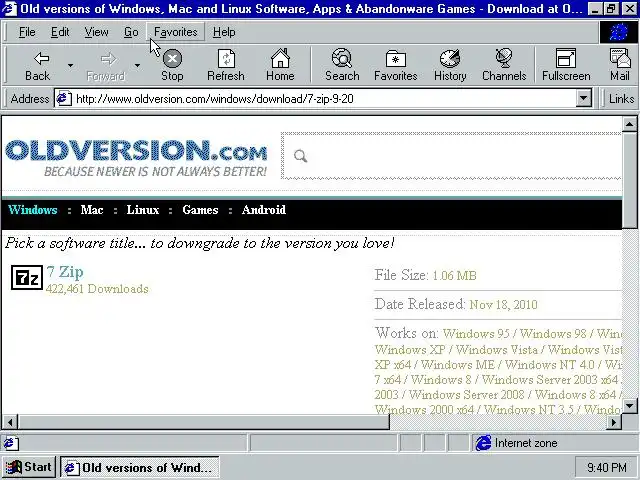Open the Favorites menu
Image resolution: width=640 pixels, height=480 pixels.
click(176, 32)
